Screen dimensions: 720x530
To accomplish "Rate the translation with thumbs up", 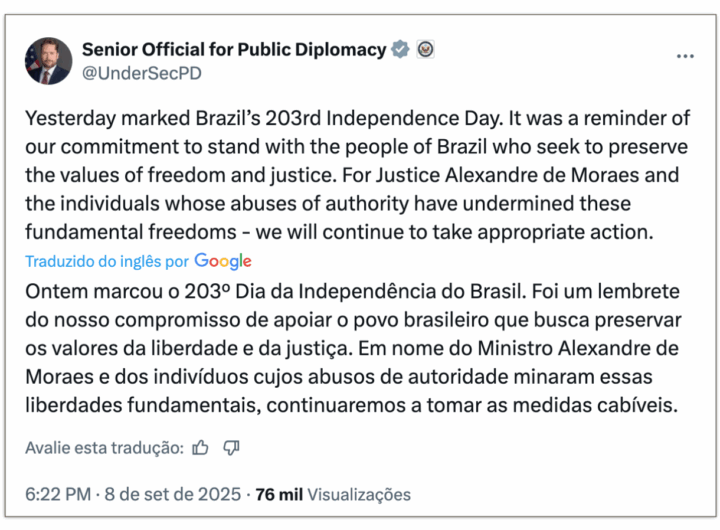I will (x=201, y=447).
